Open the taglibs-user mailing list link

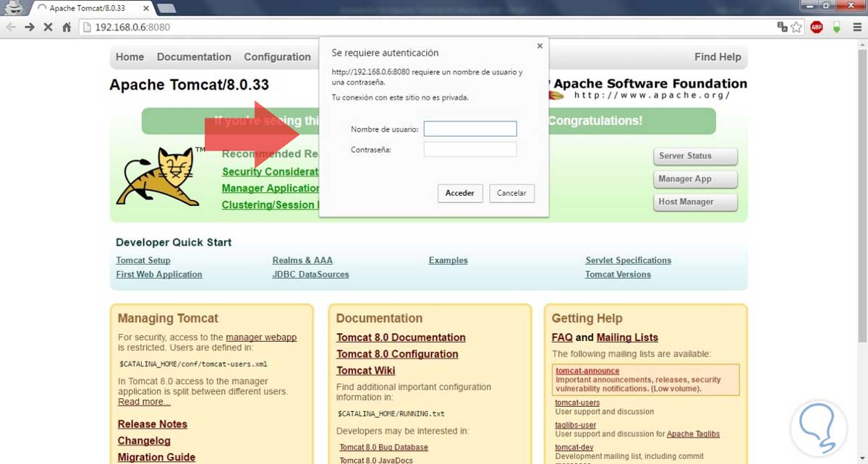pyautogui.click(x=576, y=426)
